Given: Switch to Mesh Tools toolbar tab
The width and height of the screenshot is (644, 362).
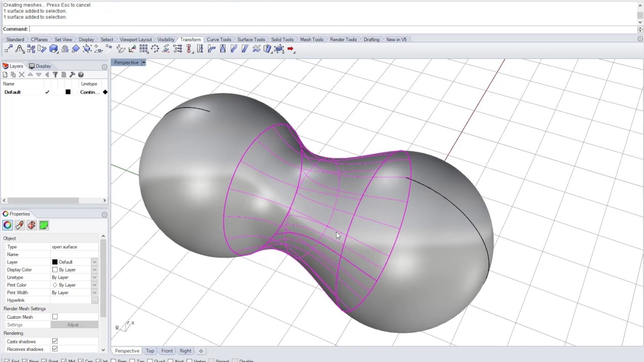Looking at the screenshot, I should [x=311, y=39].
